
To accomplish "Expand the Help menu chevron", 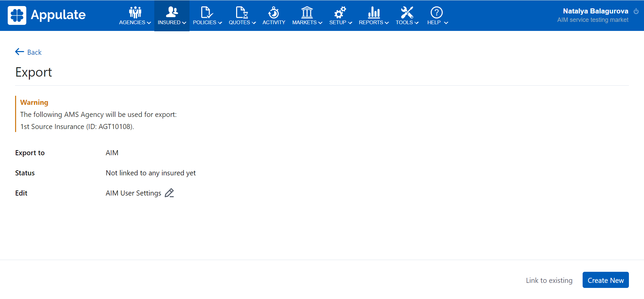I will [x=446, y=23].
